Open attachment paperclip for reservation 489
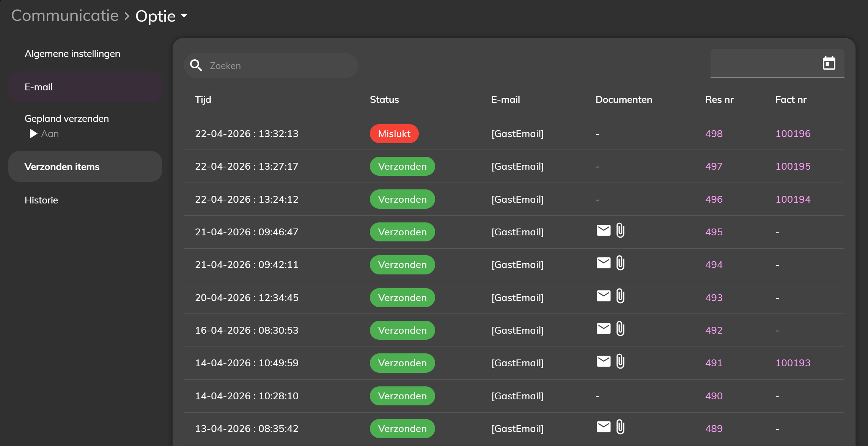 tap(620, 427)
